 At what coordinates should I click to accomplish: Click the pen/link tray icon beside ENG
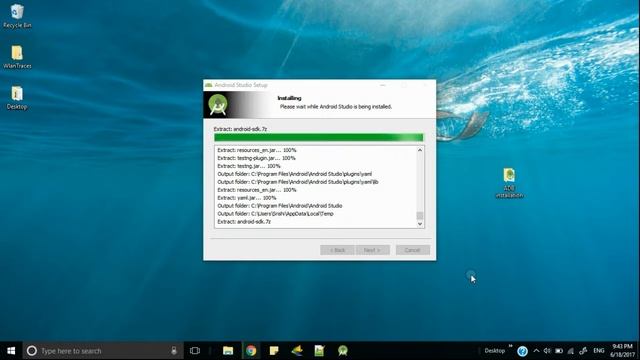(583, 351)
